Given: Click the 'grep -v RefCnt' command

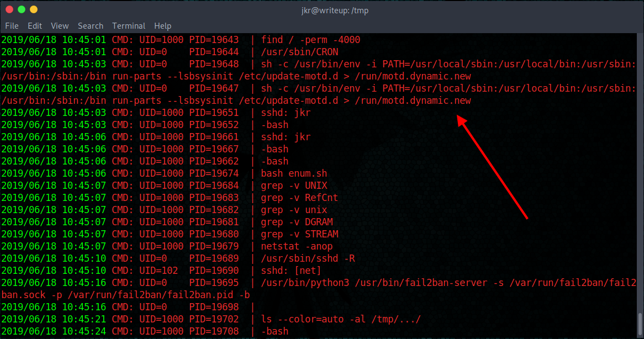Looking at the screenshot, I should point(299,198).
